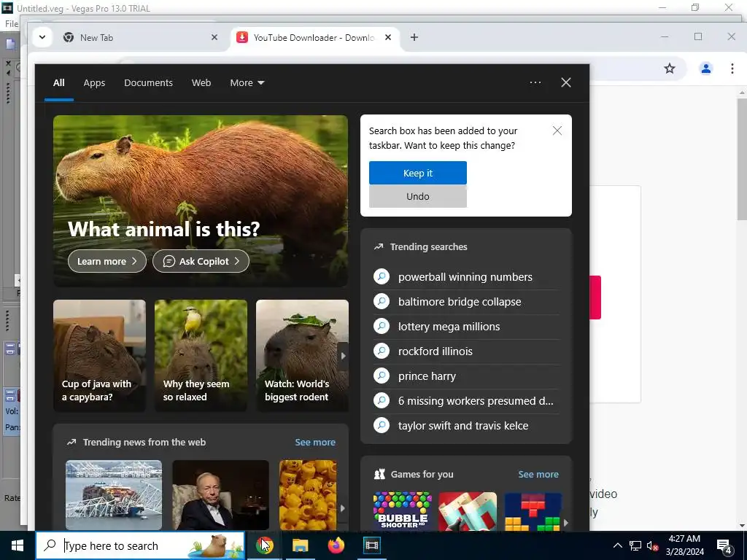Dismiss the search box notification popup
This screenshot has height=560, width=747.
[557, 131]
